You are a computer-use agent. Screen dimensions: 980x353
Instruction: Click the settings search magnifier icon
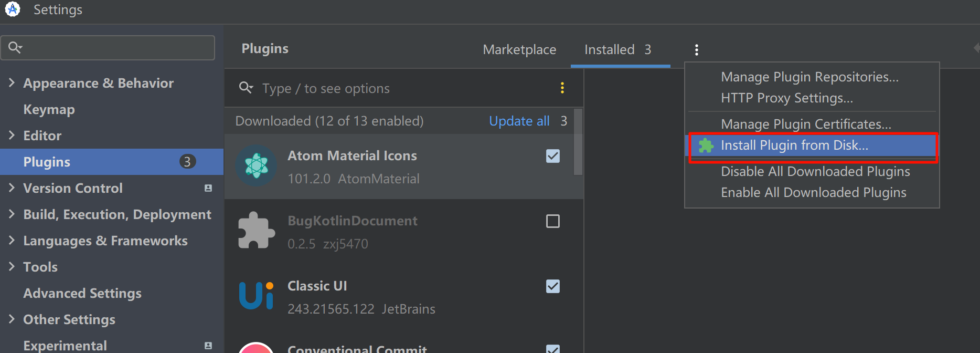pyautogui.click(x=15, y=48)
